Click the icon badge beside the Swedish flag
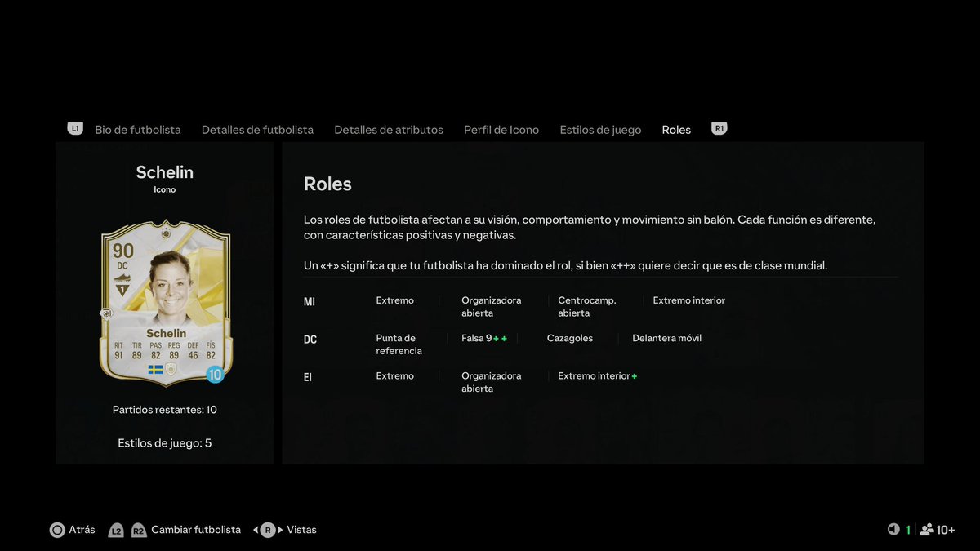 [171, 370]
